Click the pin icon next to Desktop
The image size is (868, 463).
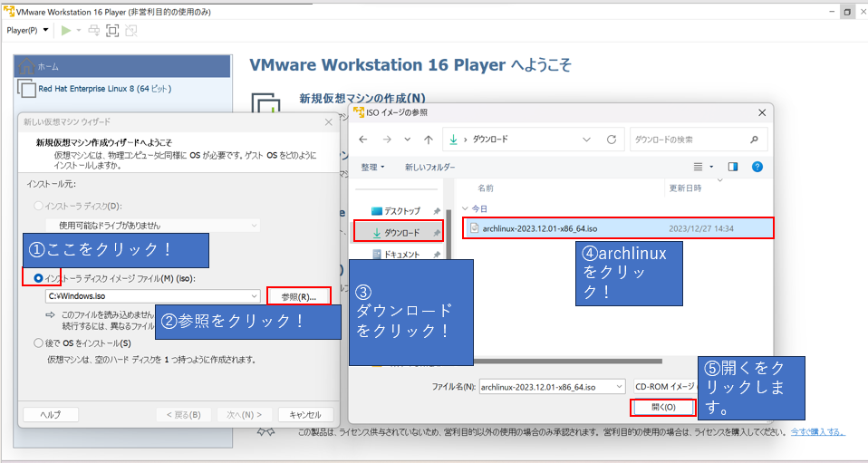436,211
